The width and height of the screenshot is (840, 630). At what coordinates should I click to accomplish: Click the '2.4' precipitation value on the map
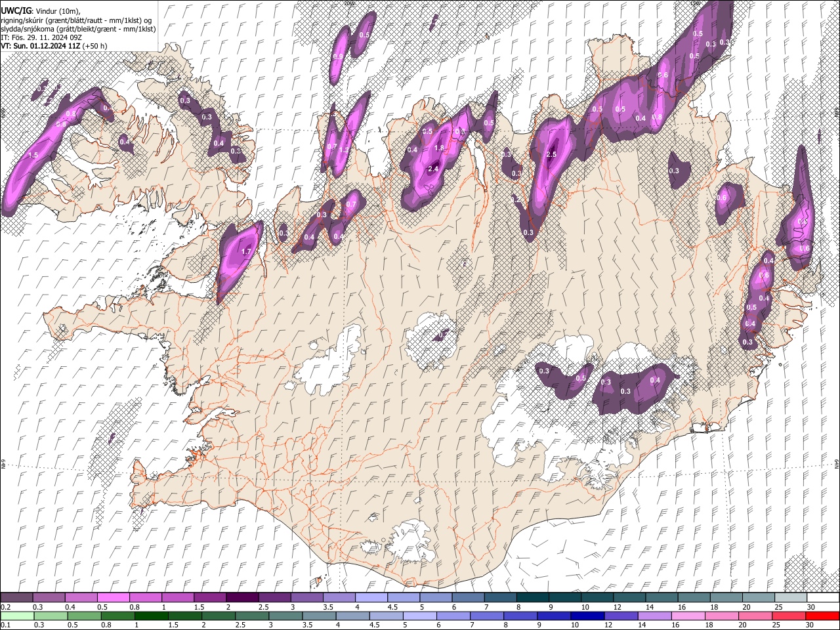(x=433, y=169)
